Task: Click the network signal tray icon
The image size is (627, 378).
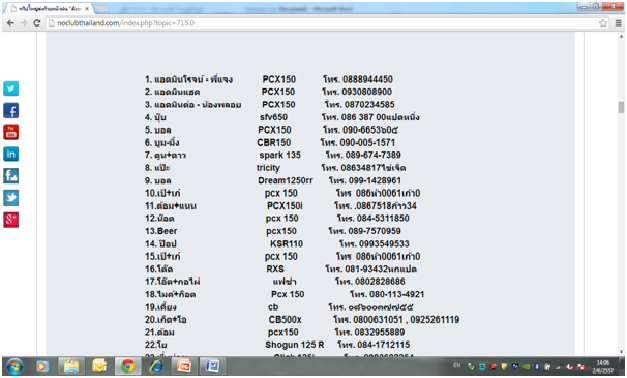Action: point(559,366)
